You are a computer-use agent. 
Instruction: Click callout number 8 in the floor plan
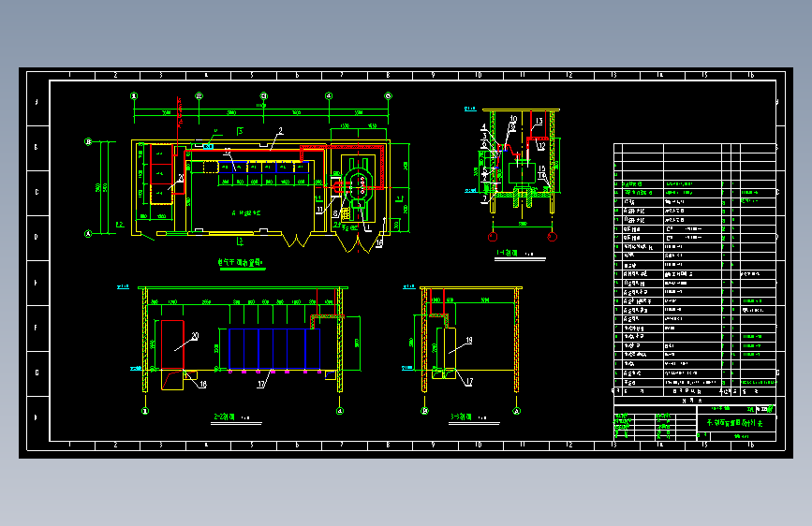tap(335, 213)
